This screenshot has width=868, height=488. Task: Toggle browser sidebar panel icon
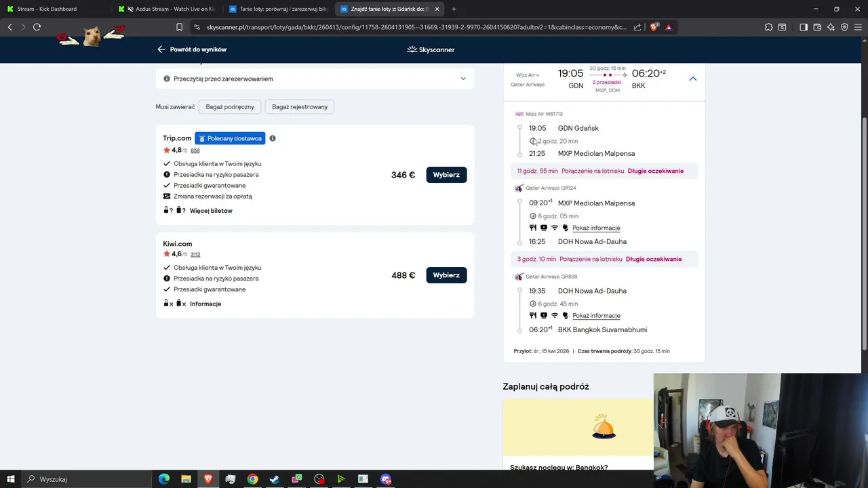pos(804,27)
